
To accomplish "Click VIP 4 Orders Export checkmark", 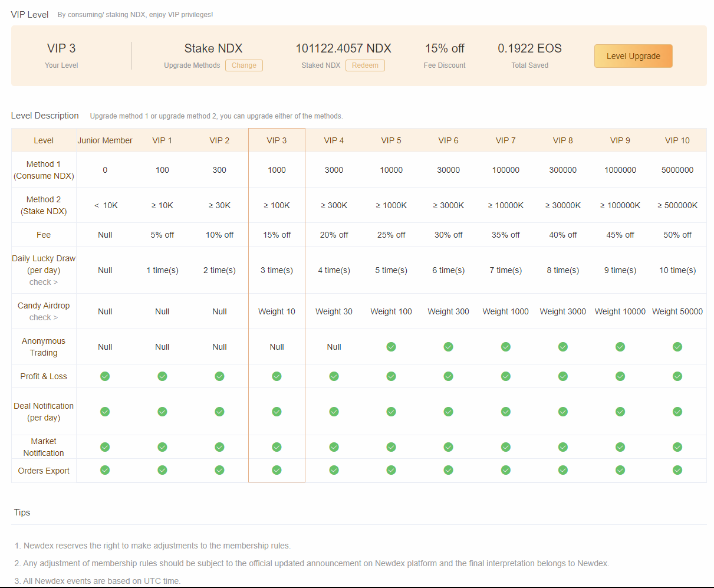I will click(334, 470).
